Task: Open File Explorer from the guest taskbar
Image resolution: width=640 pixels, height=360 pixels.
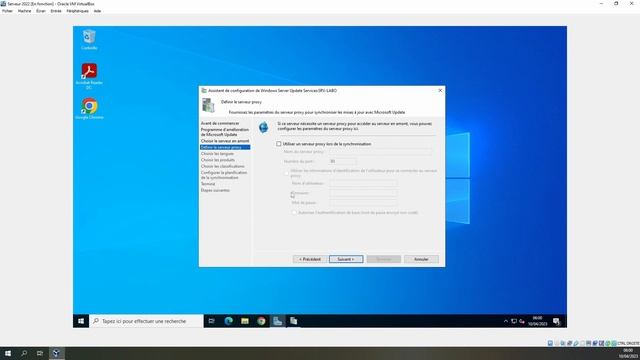Action: point(245,321)
